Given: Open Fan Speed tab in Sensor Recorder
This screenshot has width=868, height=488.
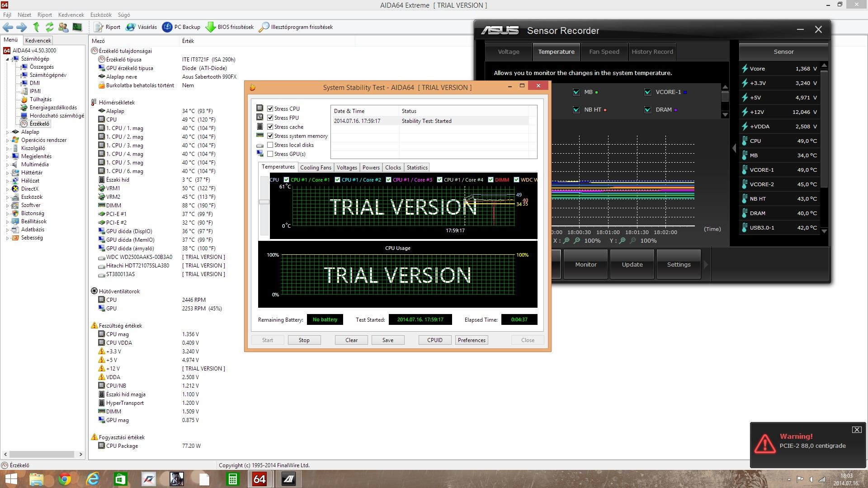Looking at the screenshot, I should point(604,52).
